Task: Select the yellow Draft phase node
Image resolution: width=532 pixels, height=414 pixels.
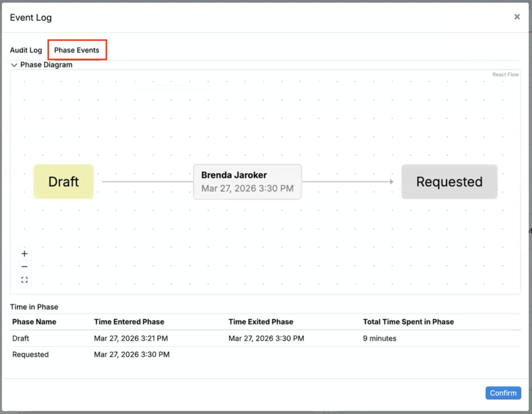Action: (63, 182)
